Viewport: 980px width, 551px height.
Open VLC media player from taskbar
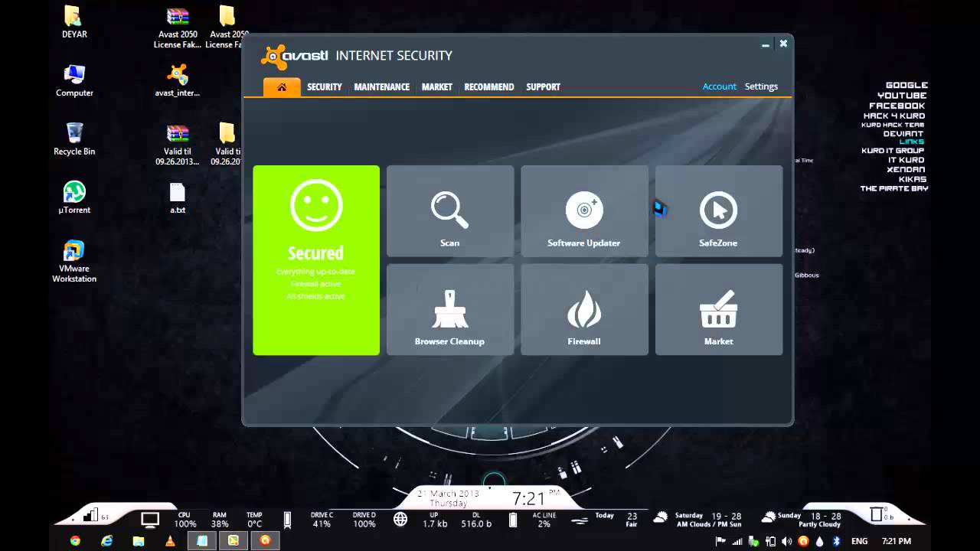(170, 541)
